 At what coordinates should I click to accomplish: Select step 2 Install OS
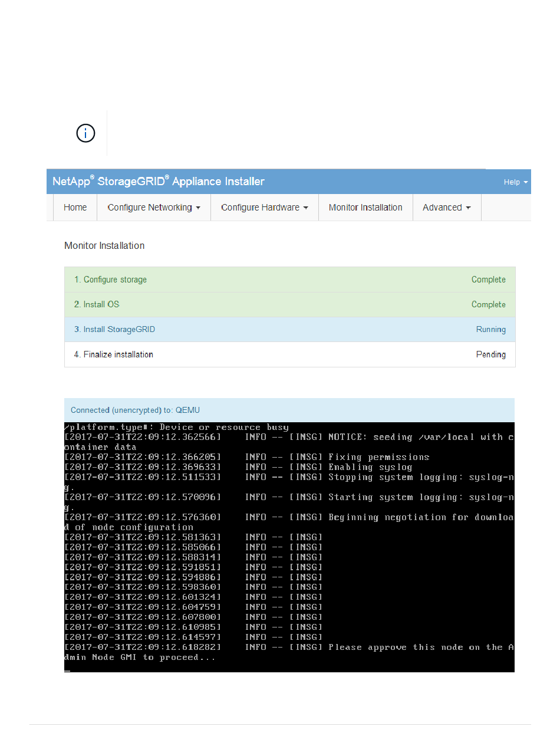click(289, 304)
